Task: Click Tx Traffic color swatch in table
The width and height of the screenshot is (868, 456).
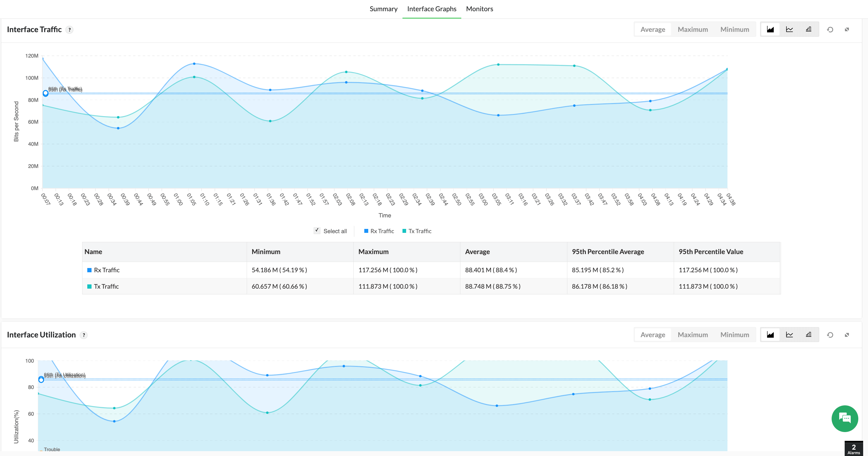Action: (89, 287)
